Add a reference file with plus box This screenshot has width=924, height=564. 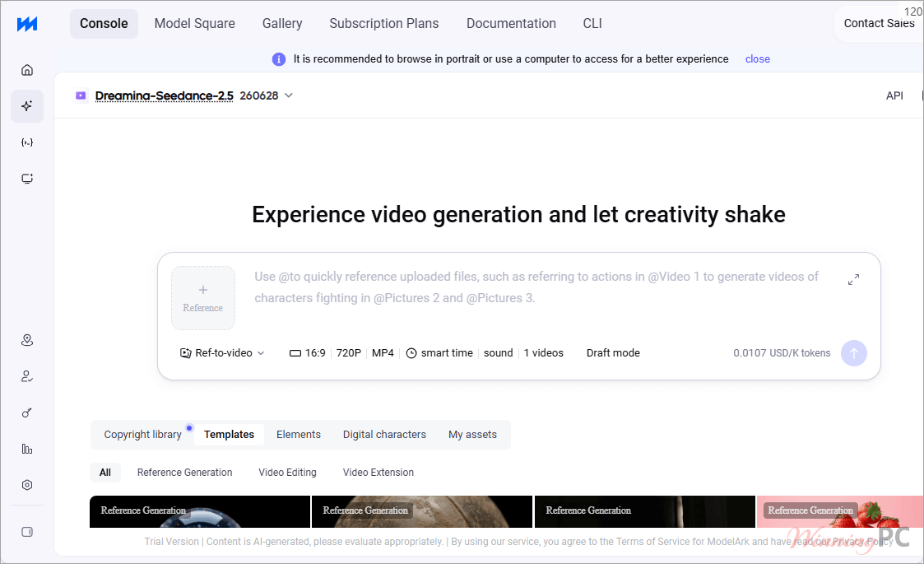pos(203,298)
